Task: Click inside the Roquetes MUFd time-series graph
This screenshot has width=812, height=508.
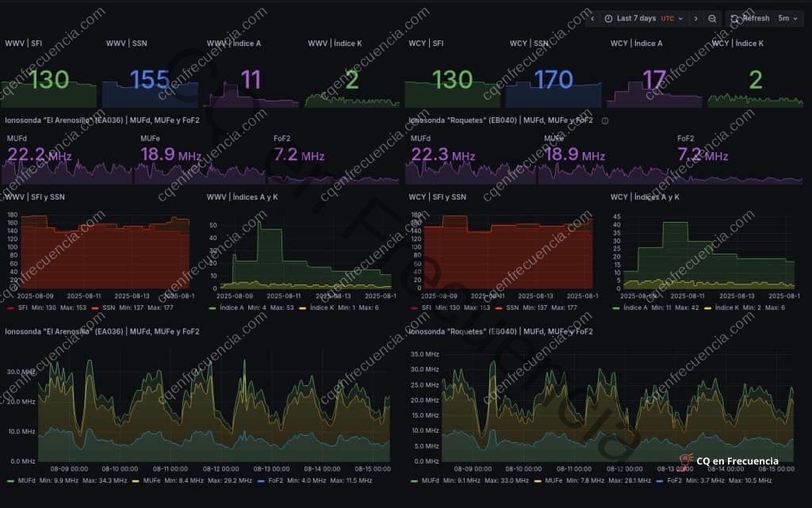Action: (603, 412)
